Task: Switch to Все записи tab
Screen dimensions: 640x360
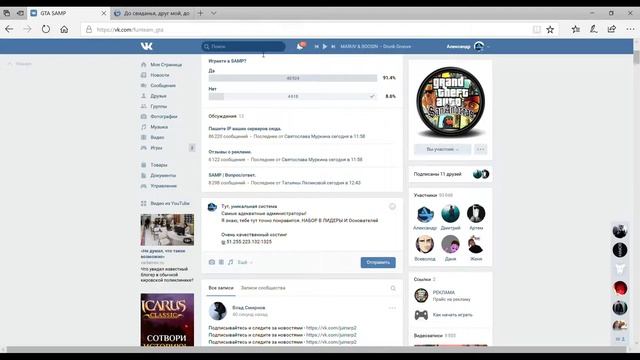Action: coord(221,288)
